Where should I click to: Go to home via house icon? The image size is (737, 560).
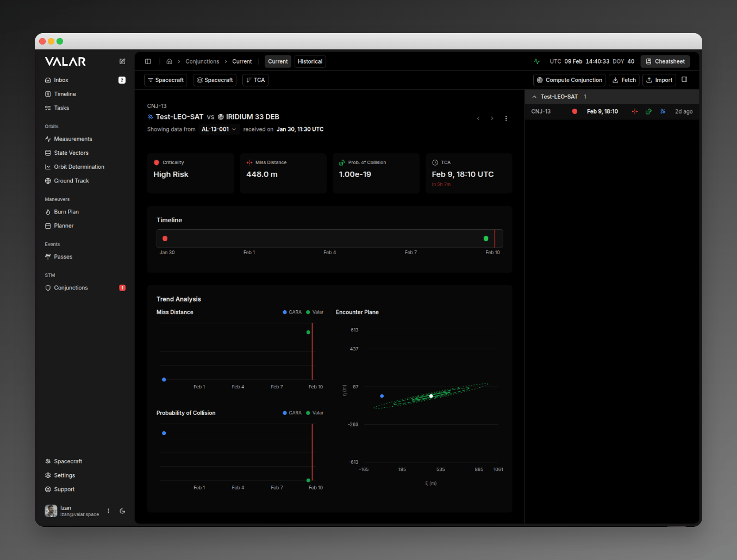[169, 61]
